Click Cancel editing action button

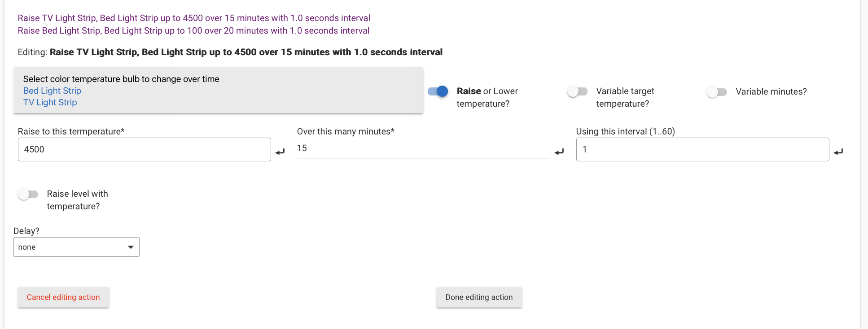pos(63,297)
